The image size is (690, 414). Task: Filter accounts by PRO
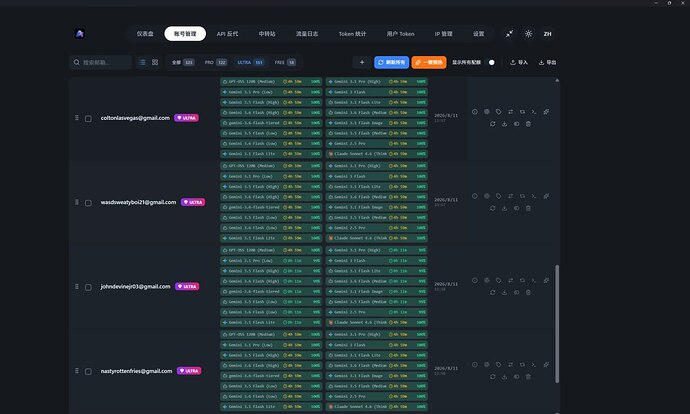tap(215, 62)
